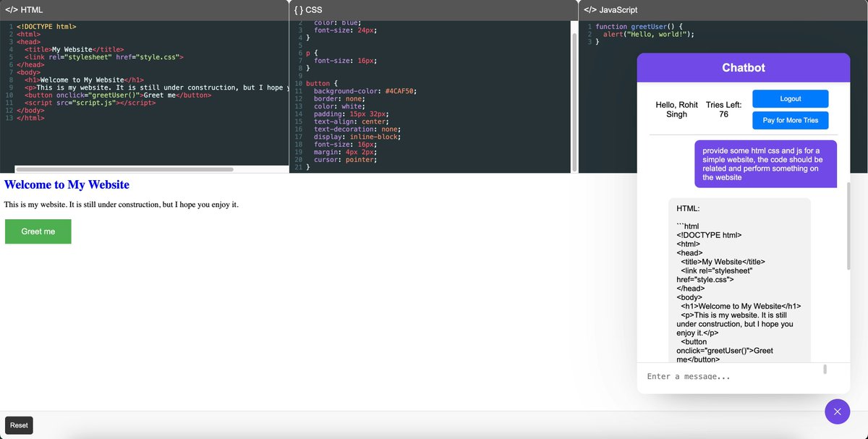Click the Tries Left: 76 counter
Viewport: 868px width, 439px height.
724,109
